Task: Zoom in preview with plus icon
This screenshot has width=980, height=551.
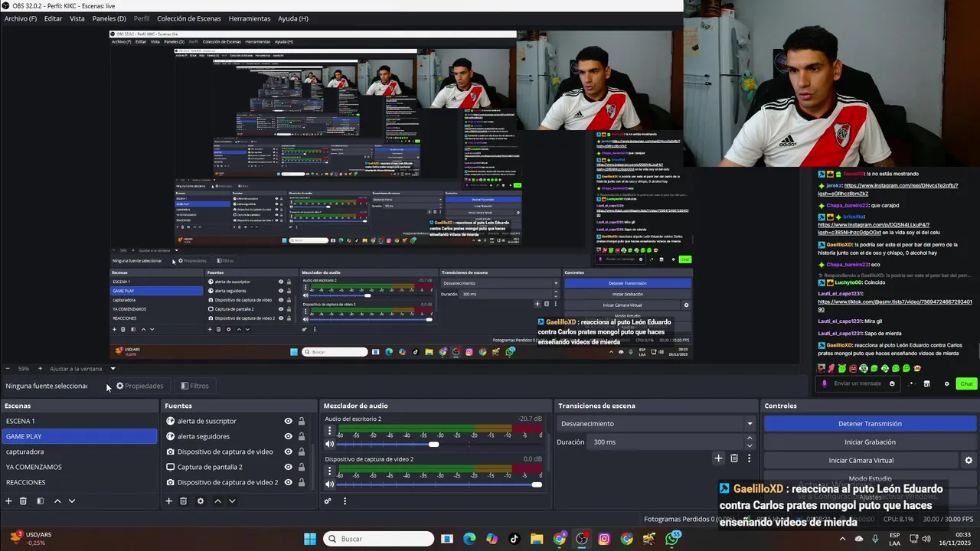Action: pos(40,369)
